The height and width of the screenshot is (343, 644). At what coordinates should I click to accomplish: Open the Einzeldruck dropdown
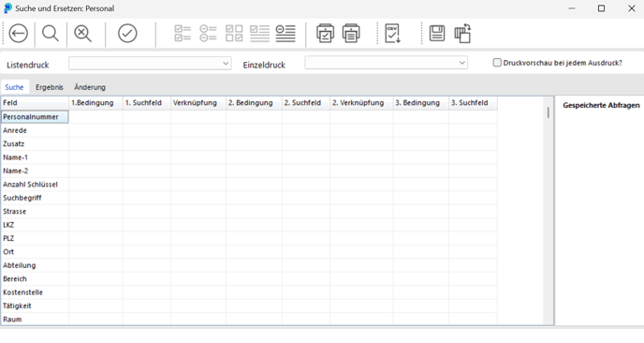pyautogui.click(x=386, y=63)
